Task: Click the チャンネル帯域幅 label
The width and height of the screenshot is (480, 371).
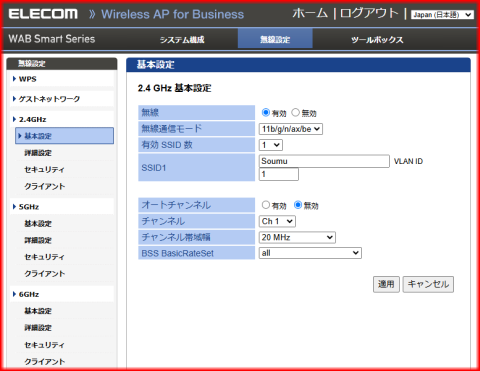Action: (176, 237)
